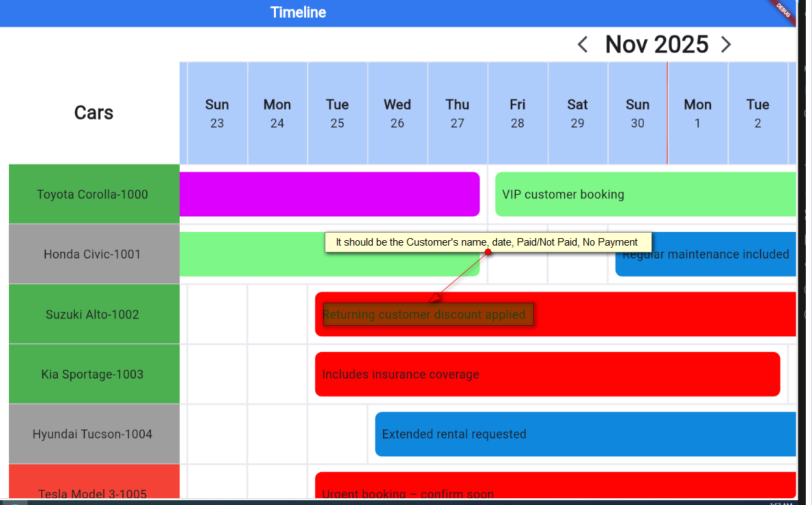Advance to the next month

tap(726, 45)
